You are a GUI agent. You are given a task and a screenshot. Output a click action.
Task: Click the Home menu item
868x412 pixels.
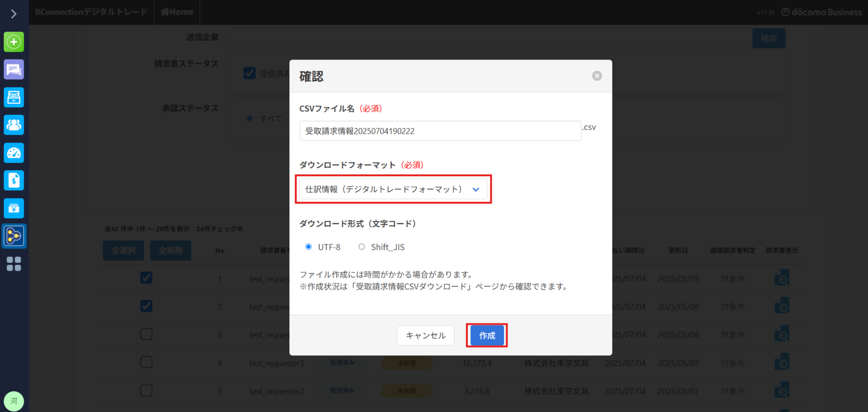pyautogui.click(x=177, y=12)
